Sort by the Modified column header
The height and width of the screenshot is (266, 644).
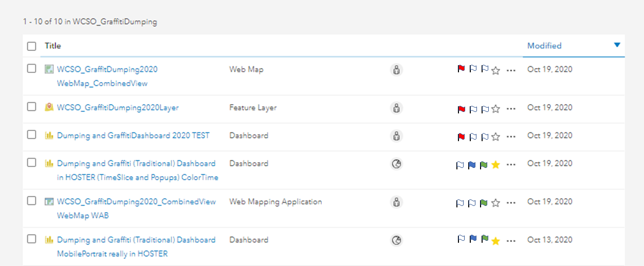[544, 46]
